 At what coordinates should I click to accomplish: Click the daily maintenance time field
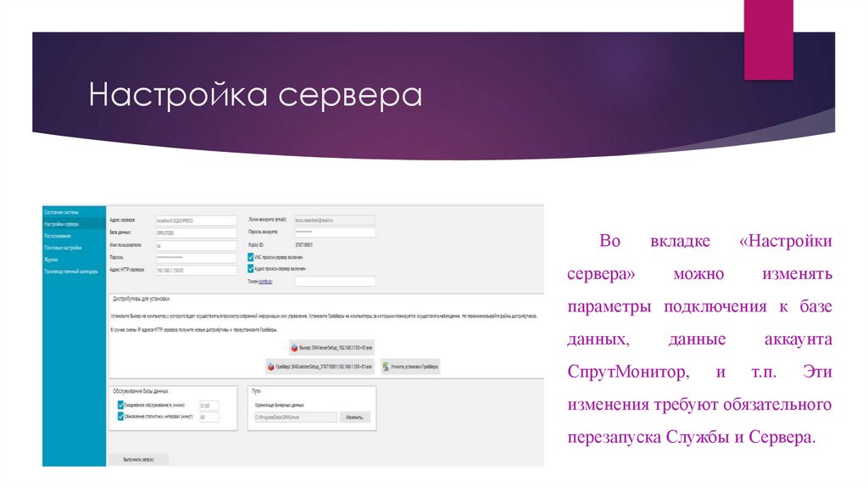coord(209,406)
